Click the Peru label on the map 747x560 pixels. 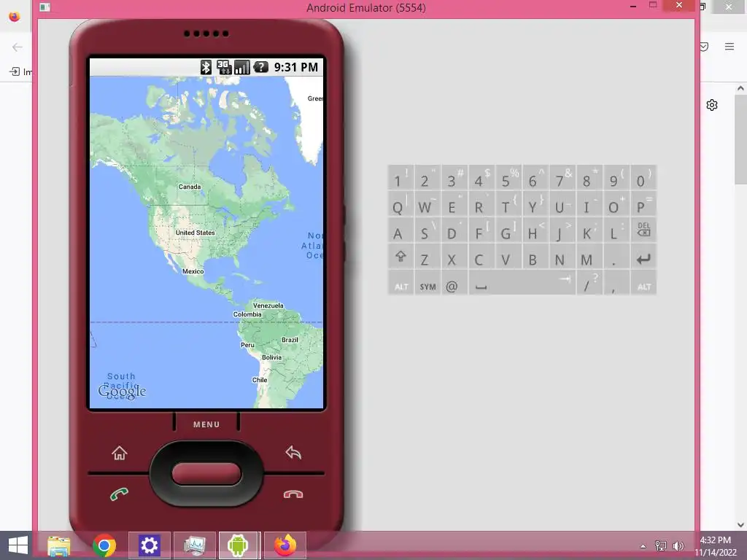click(248, 345)
